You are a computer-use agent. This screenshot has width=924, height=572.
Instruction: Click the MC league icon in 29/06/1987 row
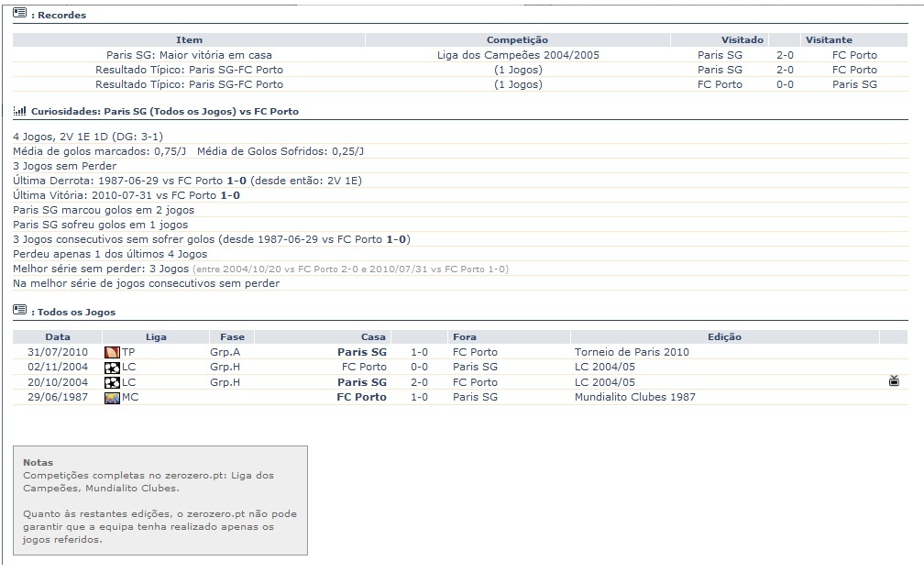click(x=112, y=398)
